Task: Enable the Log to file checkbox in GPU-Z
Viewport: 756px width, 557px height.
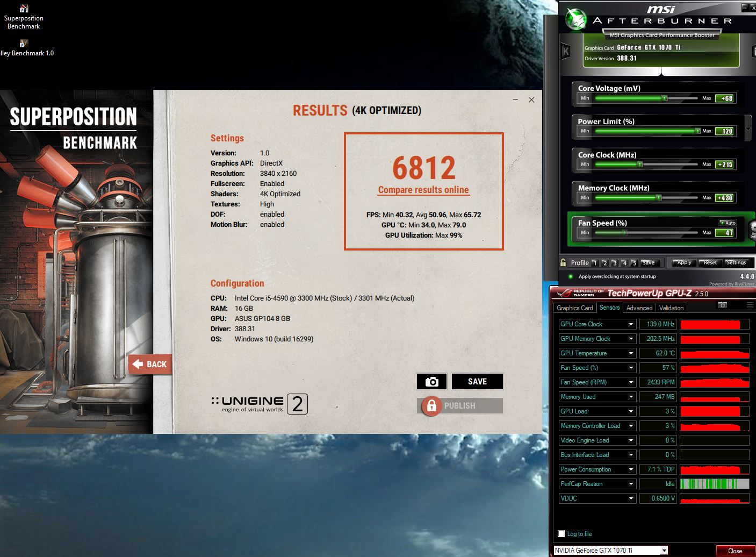Action: (561, 534)
